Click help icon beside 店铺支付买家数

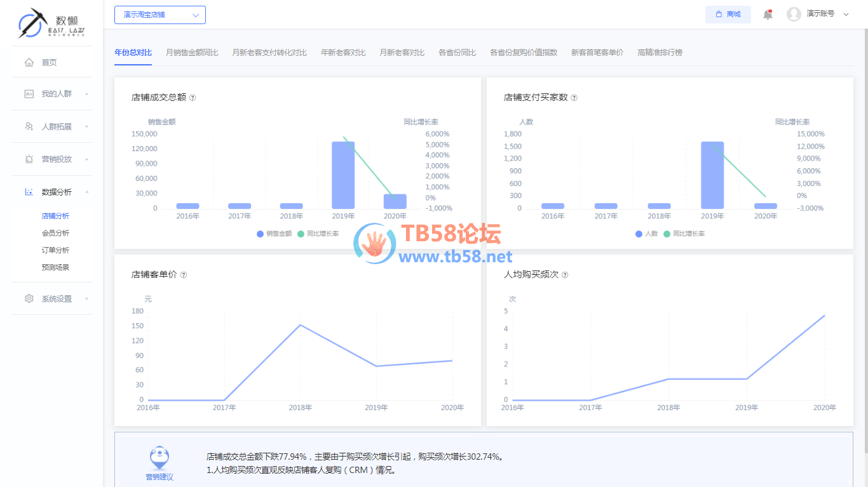click(x=574, y=98)
